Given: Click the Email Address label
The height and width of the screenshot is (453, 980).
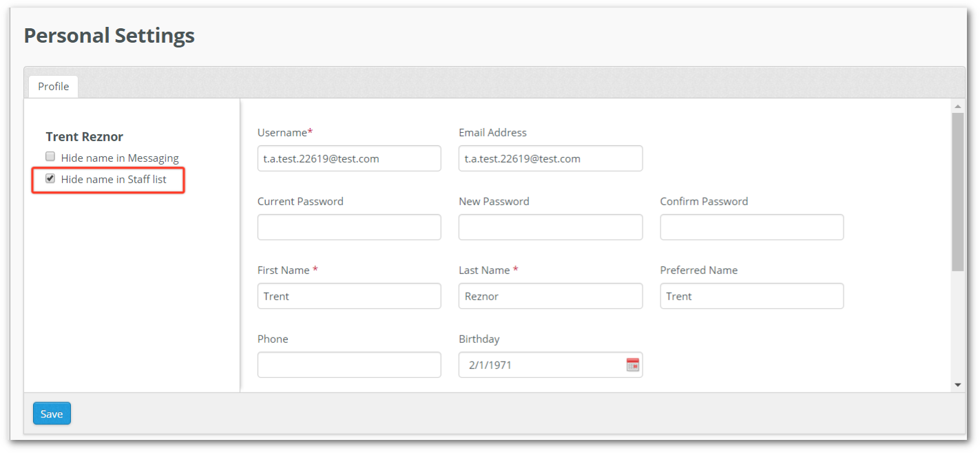Looking at the screenshot, I should 492,132.
